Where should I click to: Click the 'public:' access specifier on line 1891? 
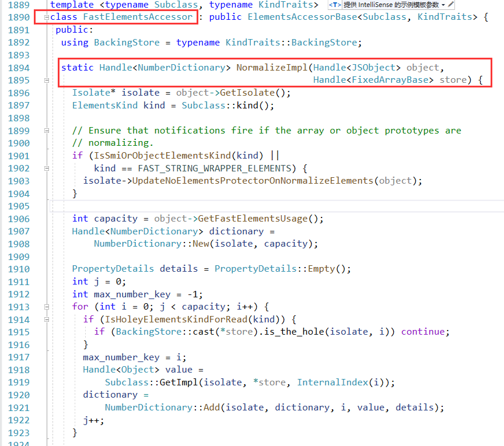74,30
